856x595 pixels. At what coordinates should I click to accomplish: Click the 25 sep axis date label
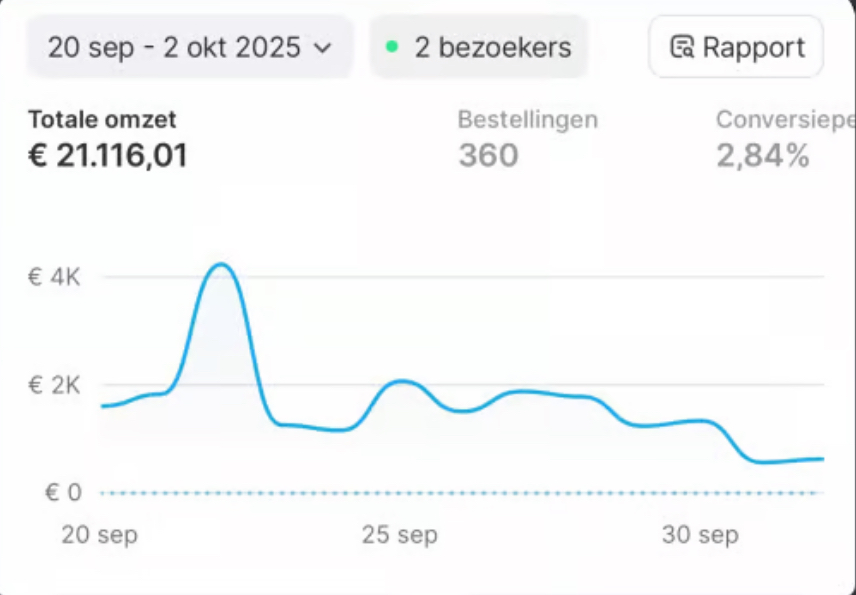coord(400,534)
